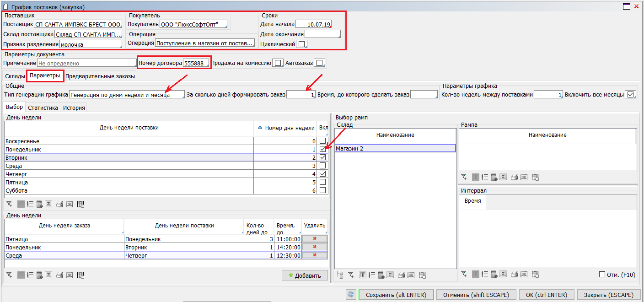The height and width of the screenshot is (302, 644).
Task: Uncheck the Включить все месяцы option
Action: point(631,95)
